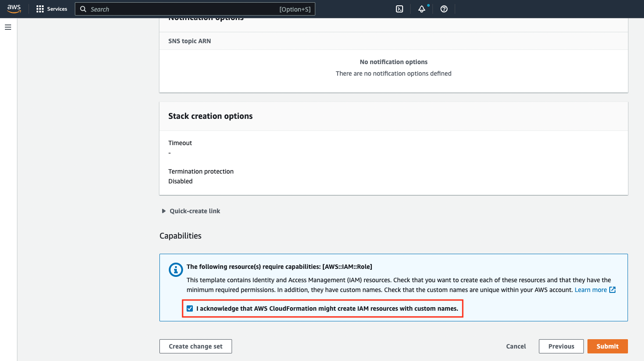The width and height of the screenshot is (644, 361).
Task: Click the No notification options text
Action: (394, 62)
